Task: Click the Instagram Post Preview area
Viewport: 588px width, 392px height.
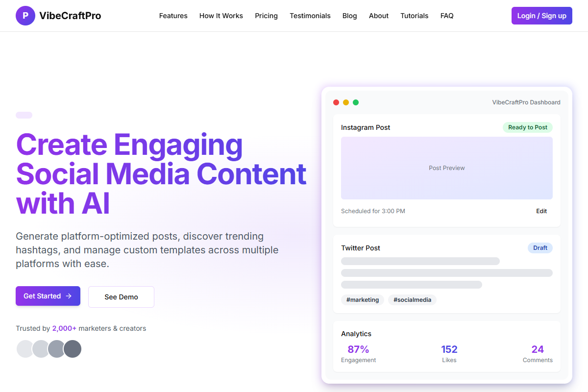Action: point(446,168)
